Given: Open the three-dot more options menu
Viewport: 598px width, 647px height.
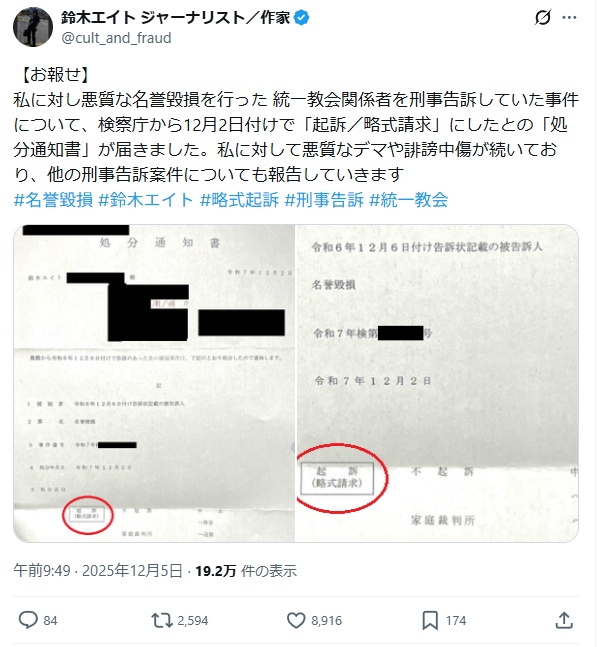Looking at the screenshot, I should [x=570, y=18].
